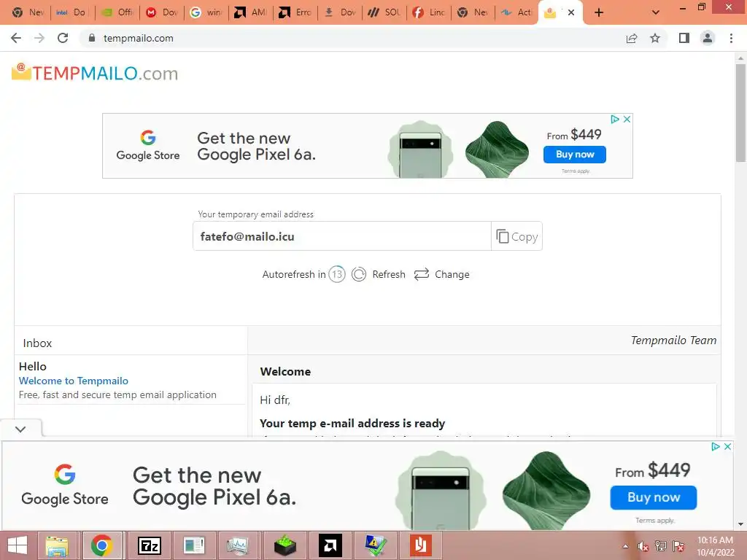Viewport: 747px width, 560px height.
Task: Click the Hello sender in inbox
Action: 32,366
